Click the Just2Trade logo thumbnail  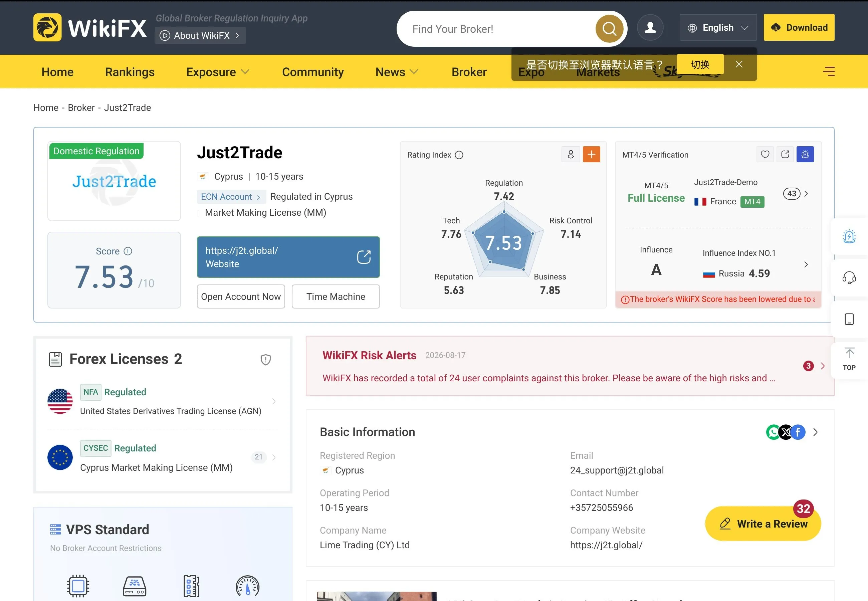click(x=114, y=181)
